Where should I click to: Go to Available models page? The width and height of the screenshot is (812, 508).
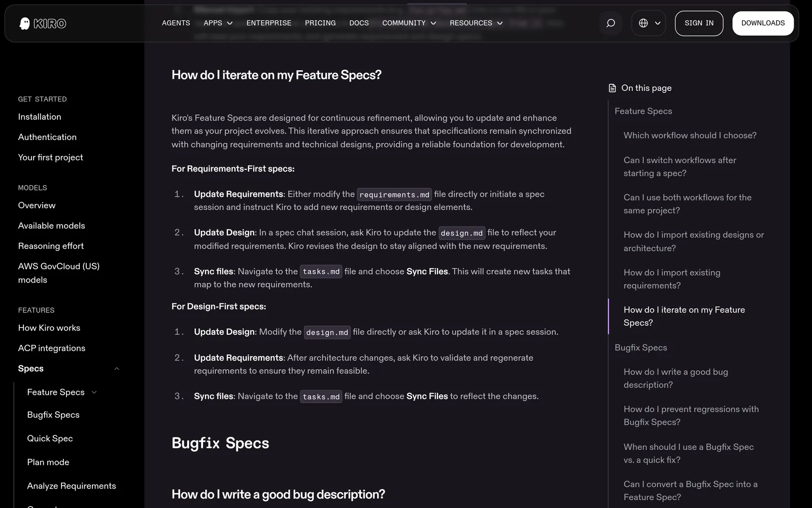point(51,226)
